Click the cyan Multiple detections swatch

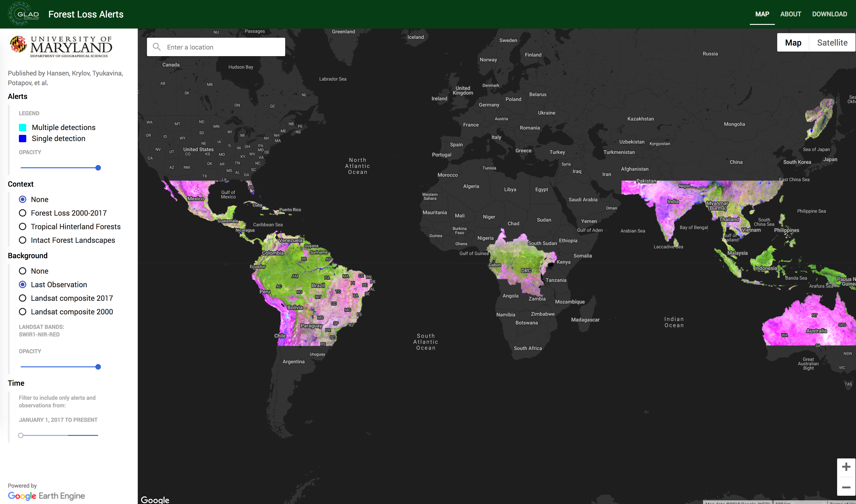[22, 127]
